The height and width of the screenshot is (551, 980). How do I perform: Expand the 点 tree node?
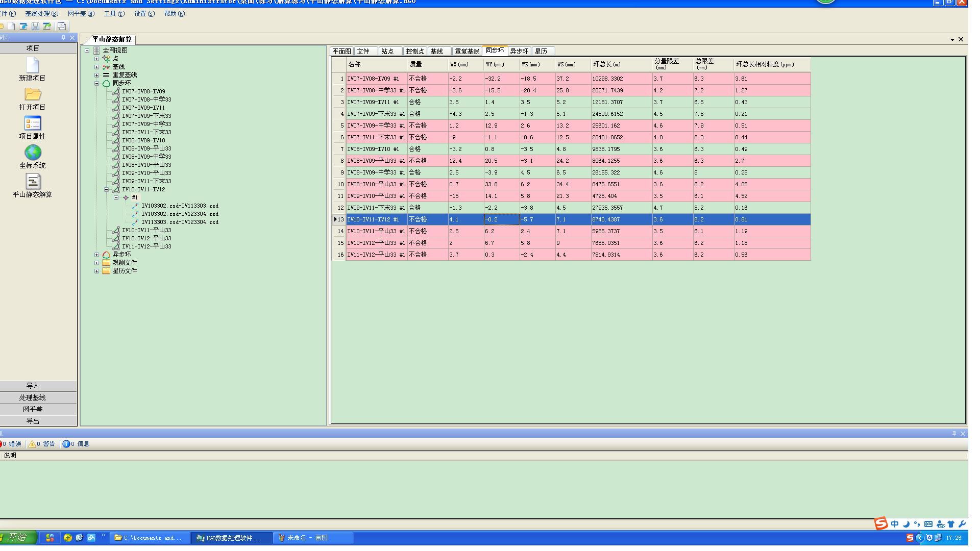pyautogui.click(x=96, y=59)
